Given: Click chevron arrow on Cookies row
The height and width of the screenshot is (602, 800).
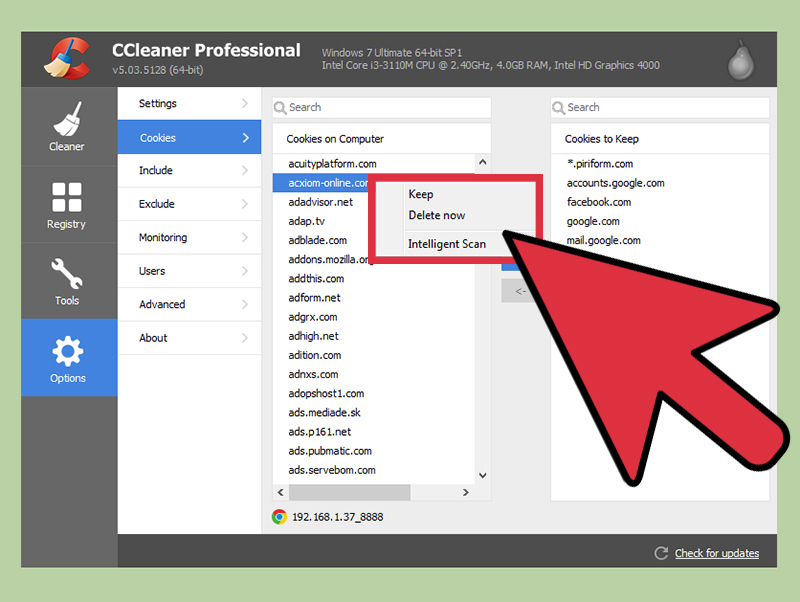Looking at the screenshot, I should pyautogui.click(x=245, y=138).
